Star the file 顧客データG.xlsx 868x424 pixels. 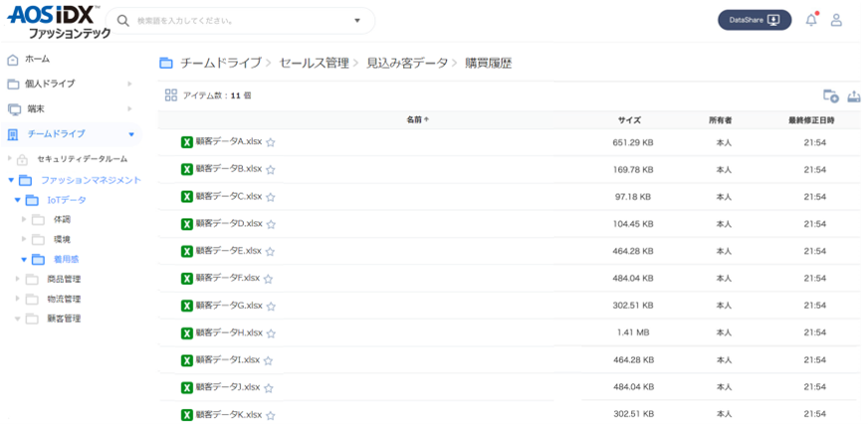pos(271,307)
